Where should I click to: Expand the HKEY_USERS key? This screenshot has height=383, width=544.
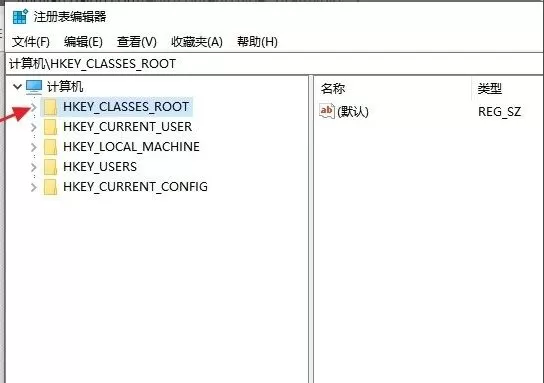[x=34, y=168]
